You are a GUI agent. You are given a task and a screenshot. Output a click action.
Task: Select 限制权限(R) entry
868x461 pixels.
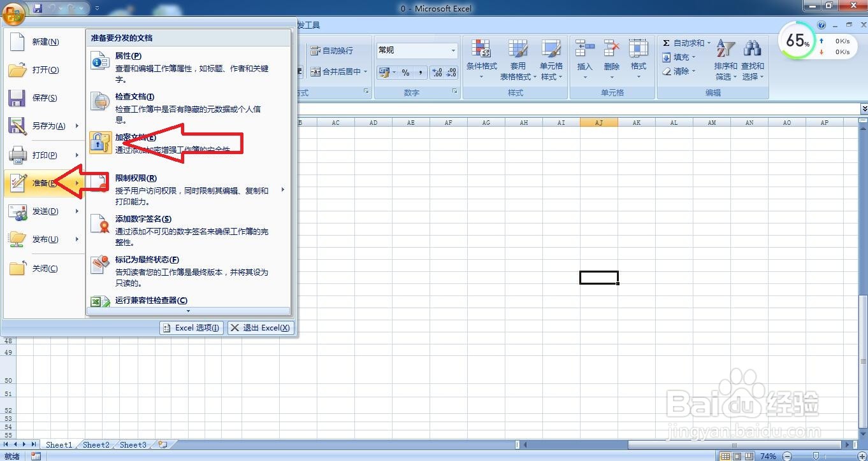(188, 190)
